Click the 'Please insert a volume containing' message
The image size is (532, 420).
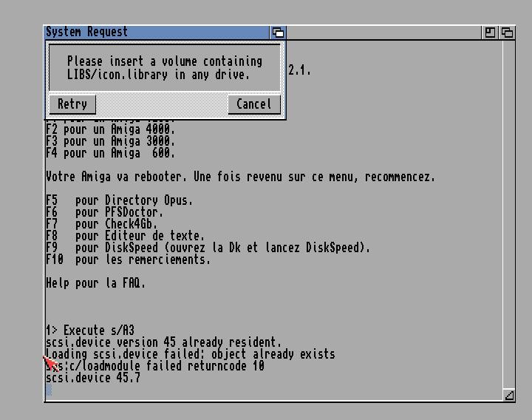pos(165,61)
